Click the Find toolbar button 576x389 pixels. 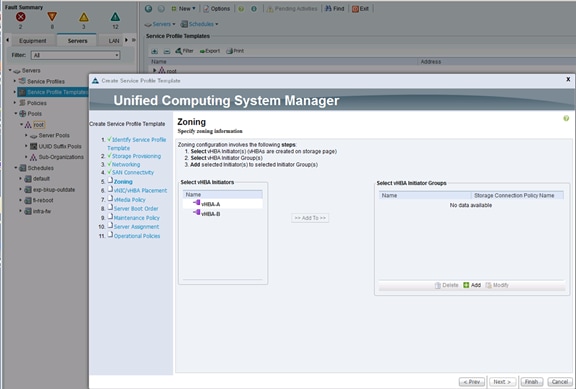[x=335, y=8]
